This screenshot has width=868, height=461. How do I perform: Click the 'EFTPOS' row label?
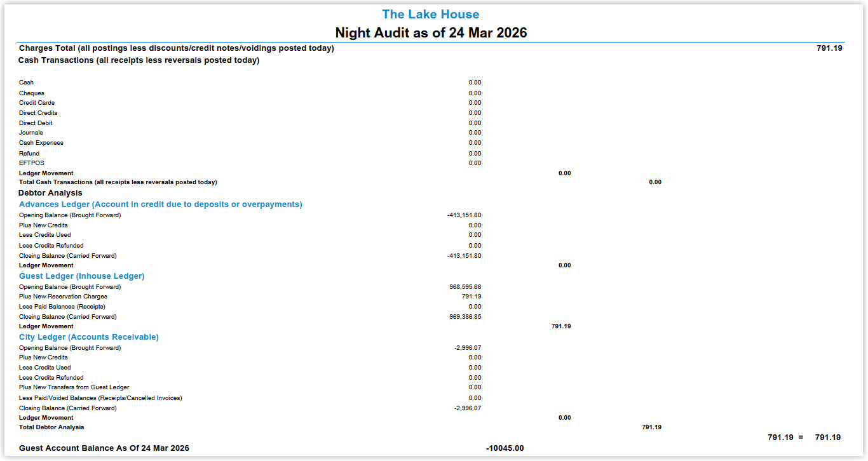pos(32,163)
